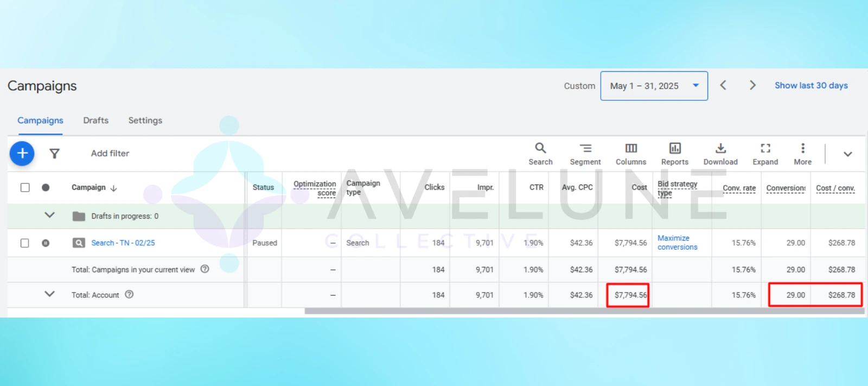Open the funnel filter icon
868x386 pixels.
(54, 154)
